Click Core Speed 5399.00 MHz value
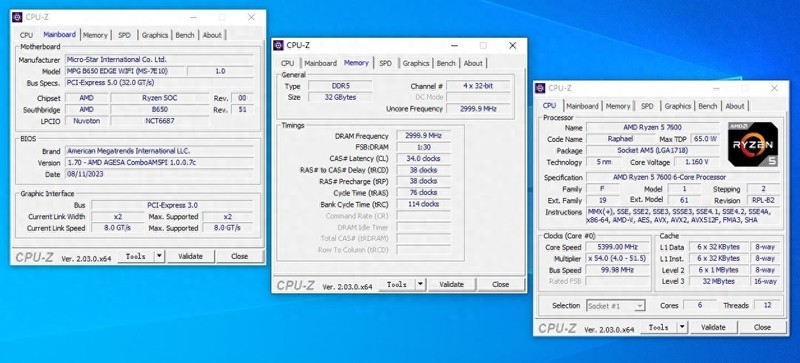800x363 pixels. [617, 247]
